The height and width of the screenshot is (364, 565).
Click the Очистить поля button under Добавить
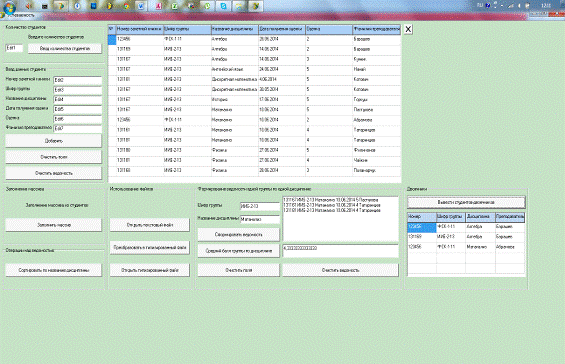tap(54, 157)
